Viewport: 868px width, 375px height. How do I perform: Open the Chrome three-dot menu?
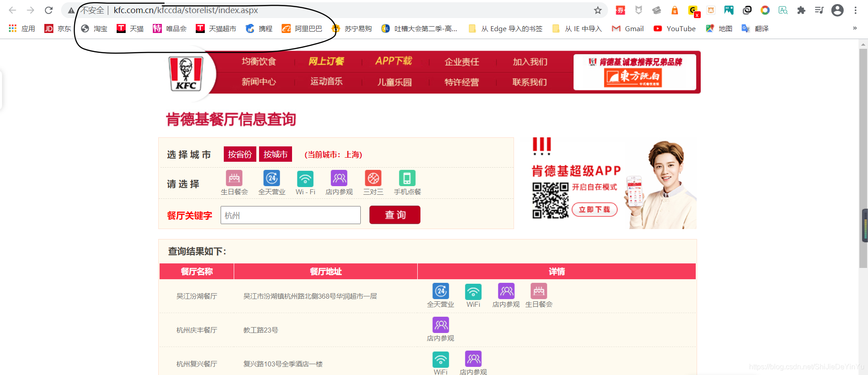pyautogui.click(x=855, y=10)
